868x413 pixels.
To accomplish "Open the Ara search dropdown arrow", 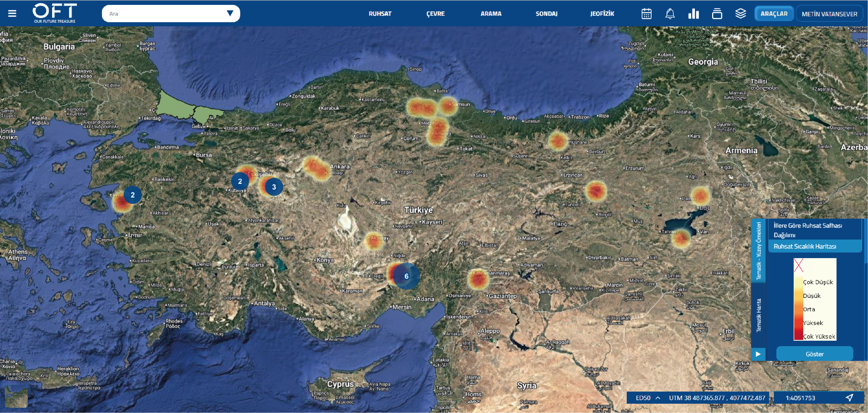I will click(230, 13).
